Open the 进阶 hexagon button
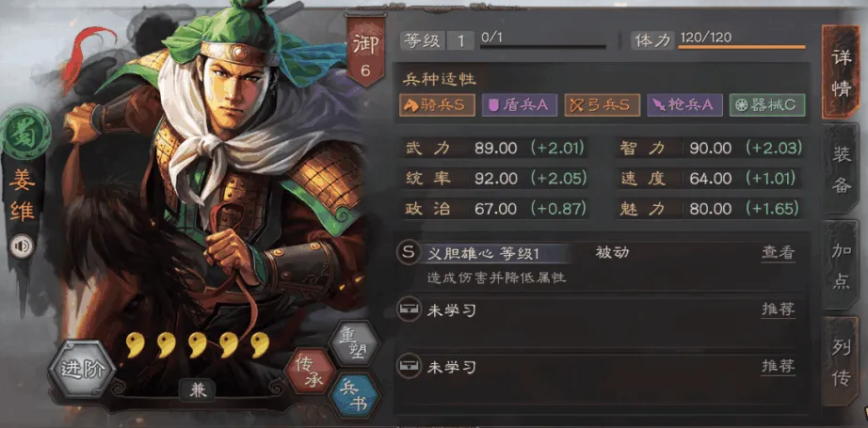868x428 pixels. tap(82, 370)
